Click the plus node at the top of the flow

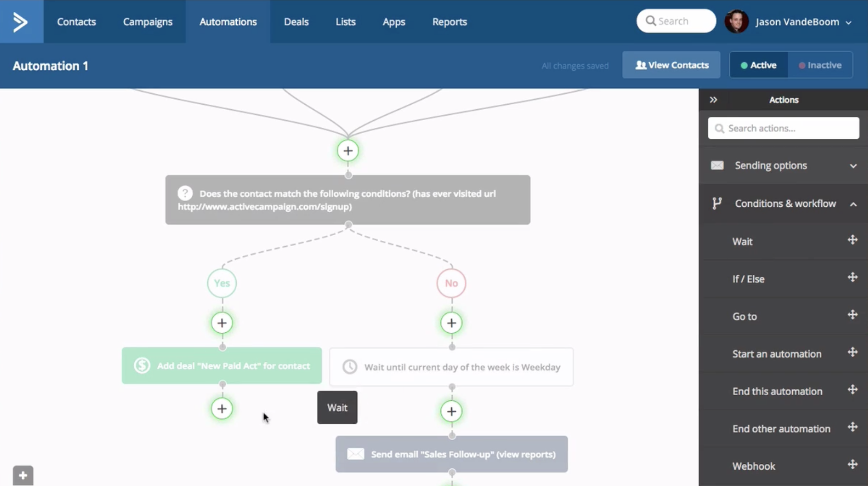pos(347,151)
